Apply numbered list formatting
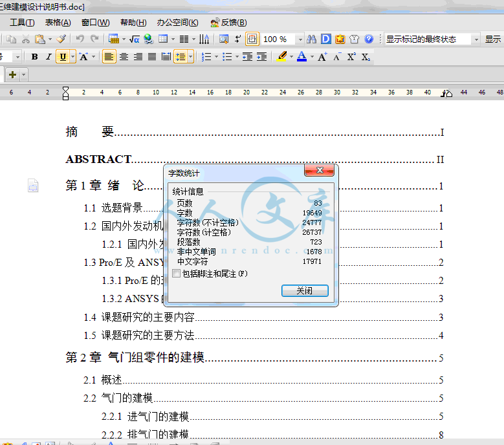This screenshot has height=445, width=504. click(x=206, y=57)
